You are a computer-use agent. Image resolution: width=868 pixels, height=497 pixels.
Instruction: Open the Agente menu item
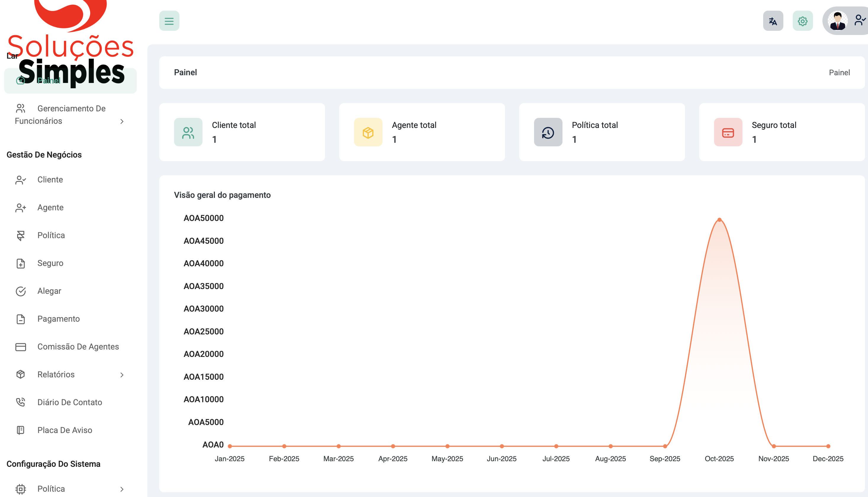point(51,208)
